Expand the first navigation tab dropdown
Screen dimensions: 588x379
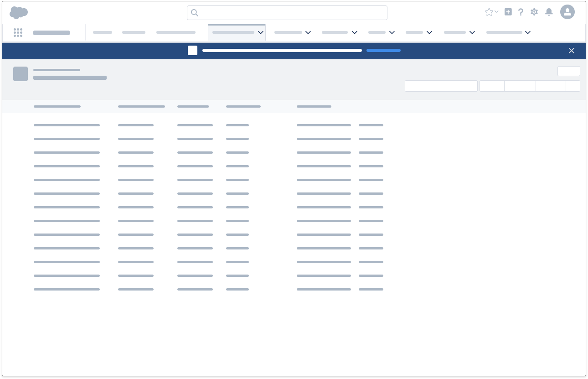coord(261,32)
